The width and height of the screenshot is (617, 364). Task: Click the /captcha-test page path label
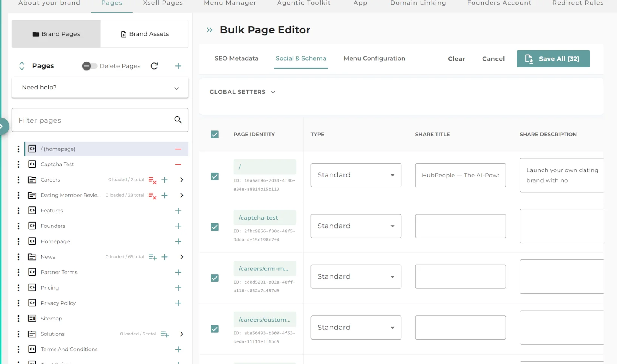(265, 218)
